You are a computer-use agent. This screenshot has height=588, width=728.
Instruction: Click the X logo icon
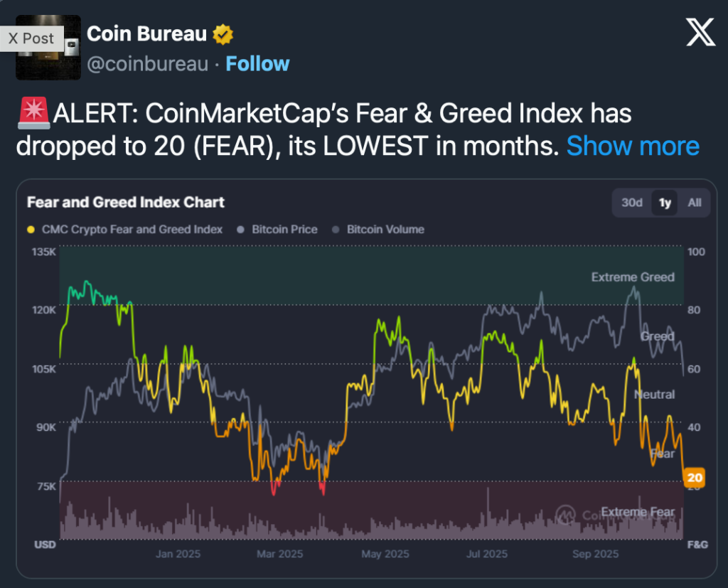click(x=700, y=32)
